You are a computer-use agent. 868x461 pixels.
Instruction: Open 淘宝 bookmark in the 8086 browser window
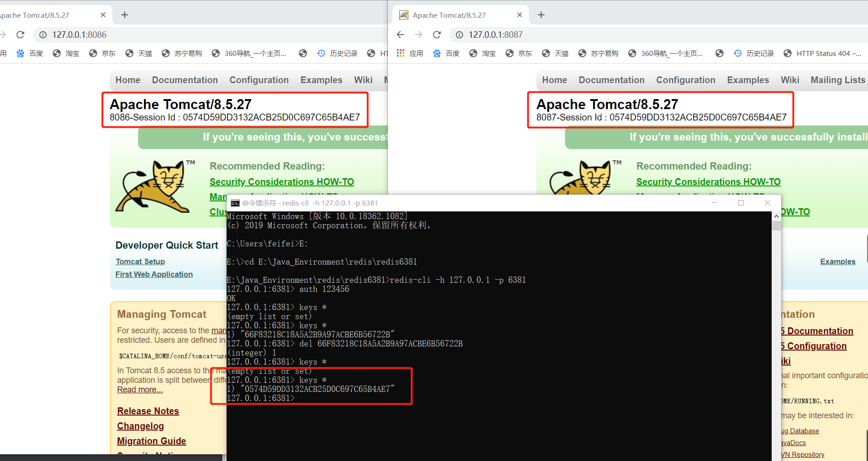(x=66, y=53)
